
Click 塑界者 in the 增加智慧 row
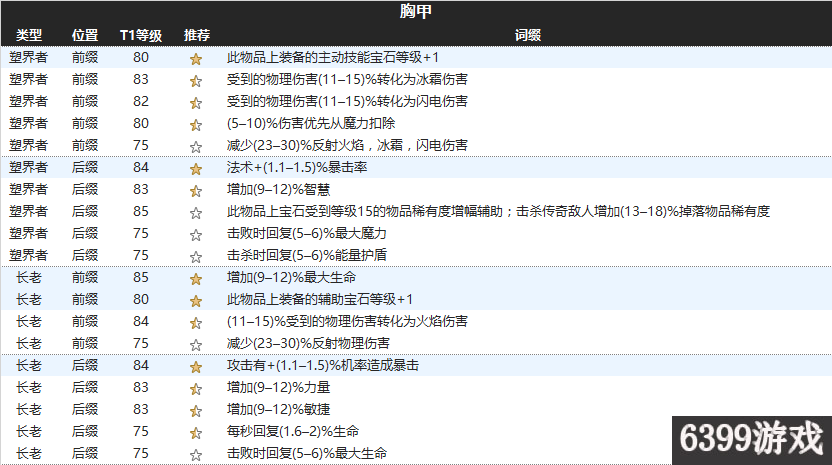pos(29,189)
